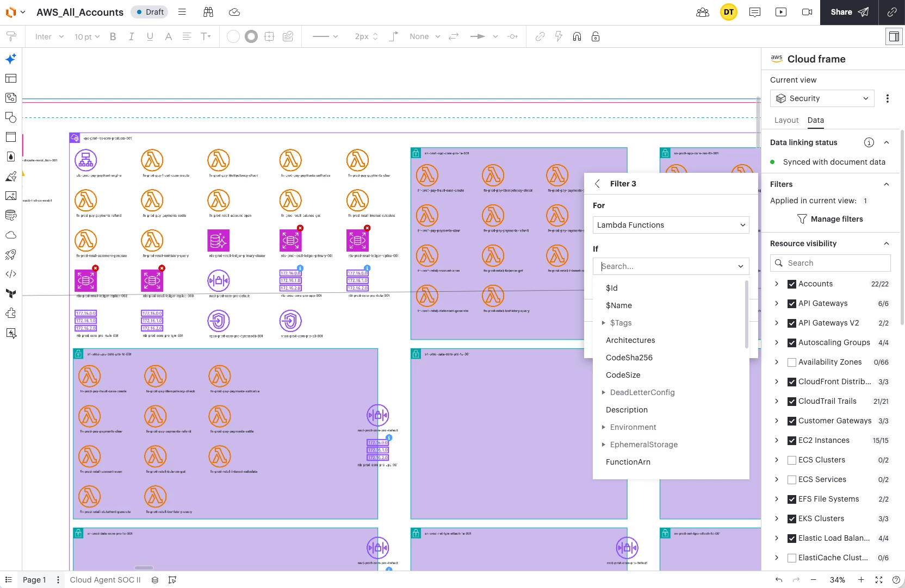
Task: Switch to the Layout tab
Action: click(786, 120)
